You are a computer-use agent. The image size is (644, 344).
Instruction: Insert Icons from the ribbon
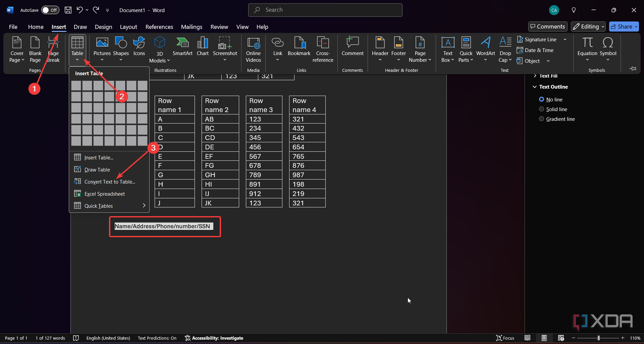(139, 47)
